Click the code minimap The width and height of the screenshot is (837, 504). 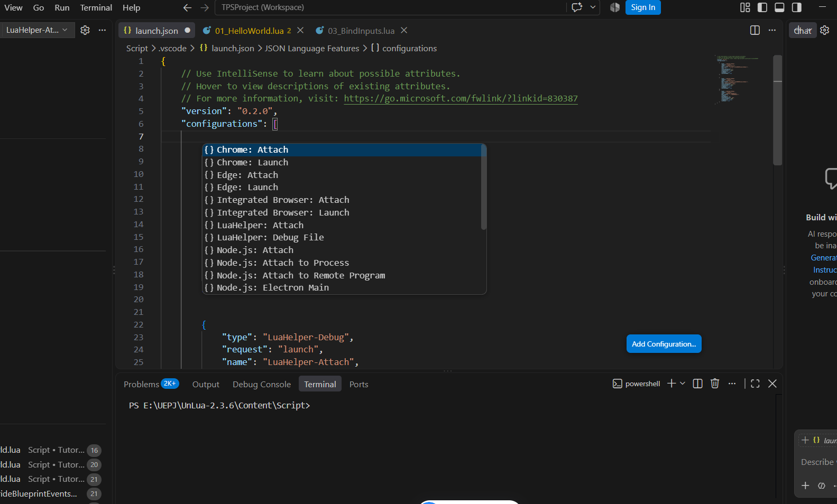[x=739, y=79]
